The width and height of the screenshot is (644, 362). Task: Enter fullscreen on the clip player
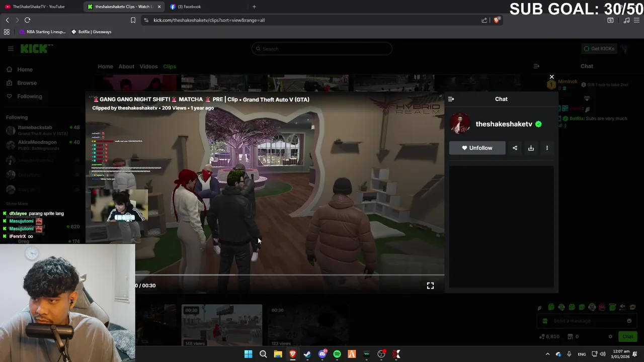click(x=430, y=286)
